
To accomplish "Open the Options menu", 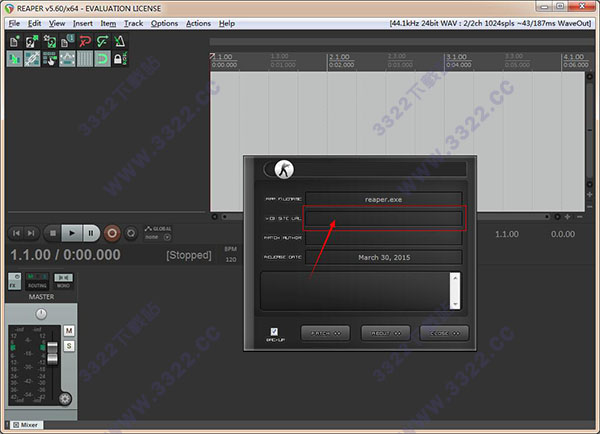I will pos(164,23).
